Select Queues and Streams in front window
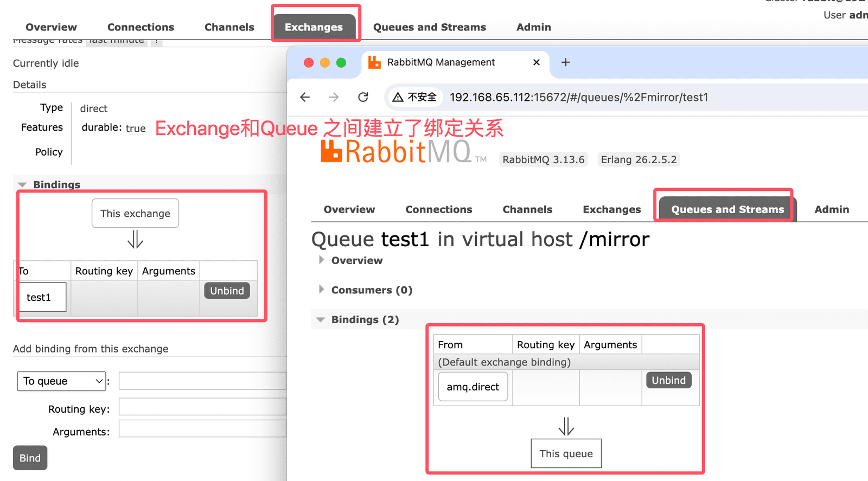Viewport: 868px width, 481px height. (727, 209)
